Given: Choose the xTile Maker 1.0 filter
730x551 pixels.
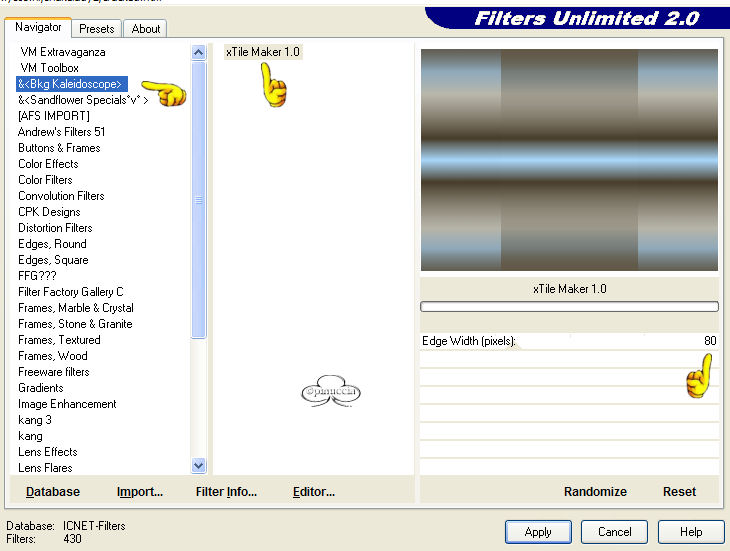Looking at the screenshot, I should pyautogui.click(x=263, y=52).
